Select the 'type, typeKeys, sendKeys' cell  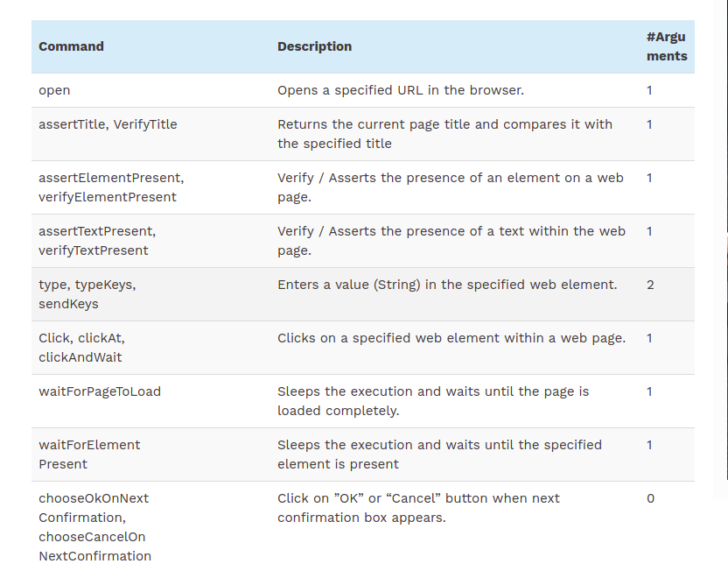pos(87,294)
